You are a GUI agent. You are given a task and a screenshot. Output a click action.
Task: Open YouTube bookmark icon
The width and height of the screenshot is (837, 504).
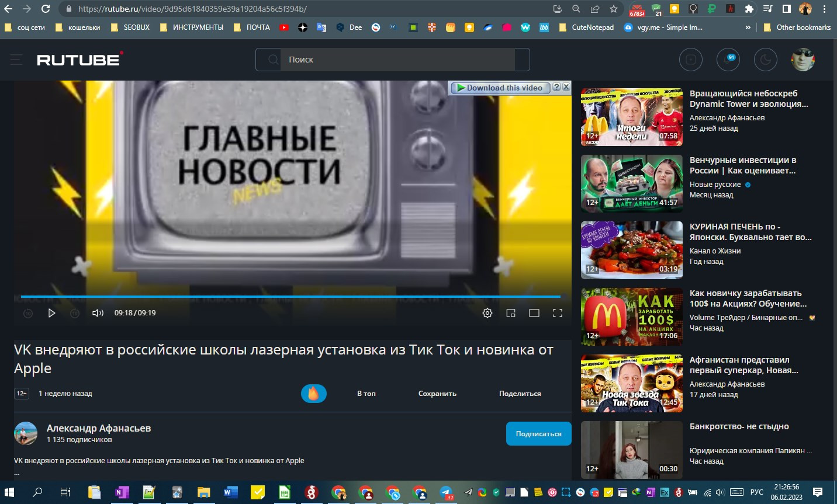[x=284, y=27]
